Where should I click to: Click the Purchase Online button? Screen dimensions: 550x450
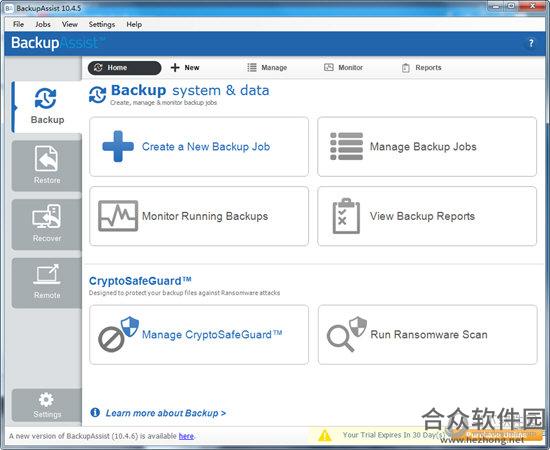[x=496, y=435]
